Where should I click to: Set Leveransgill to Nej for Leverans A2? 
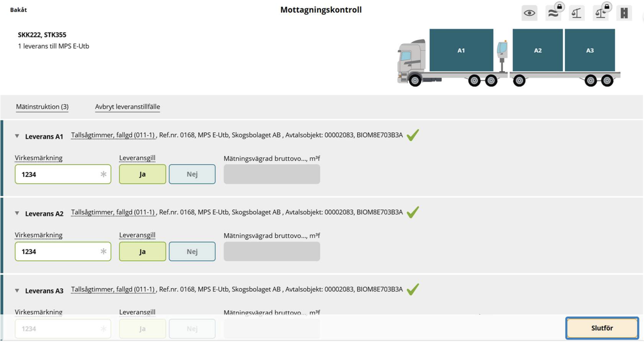[192, 252]
